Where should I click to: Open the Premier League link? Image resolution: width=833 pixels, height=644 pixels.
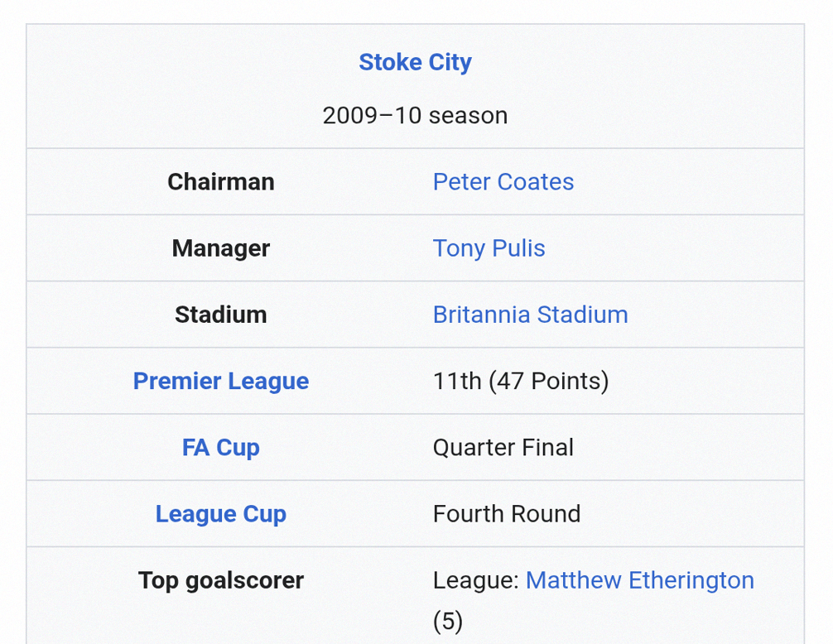click(220, 381)
